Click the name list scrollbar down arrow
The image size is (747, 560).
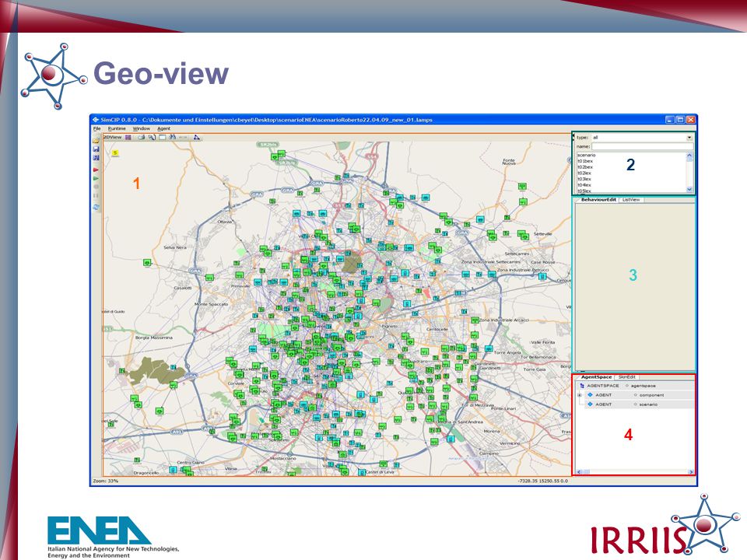[x=689, y=190]
